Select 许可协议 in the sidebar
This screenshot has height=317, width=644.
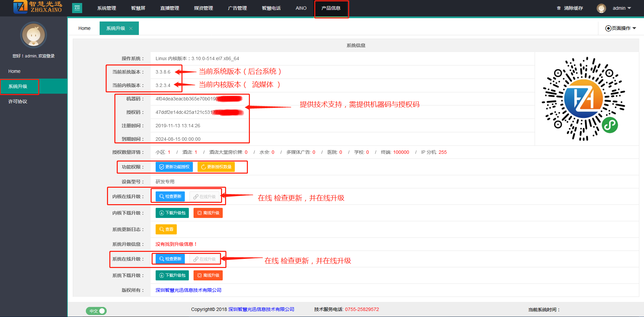(x=18, y=101)
